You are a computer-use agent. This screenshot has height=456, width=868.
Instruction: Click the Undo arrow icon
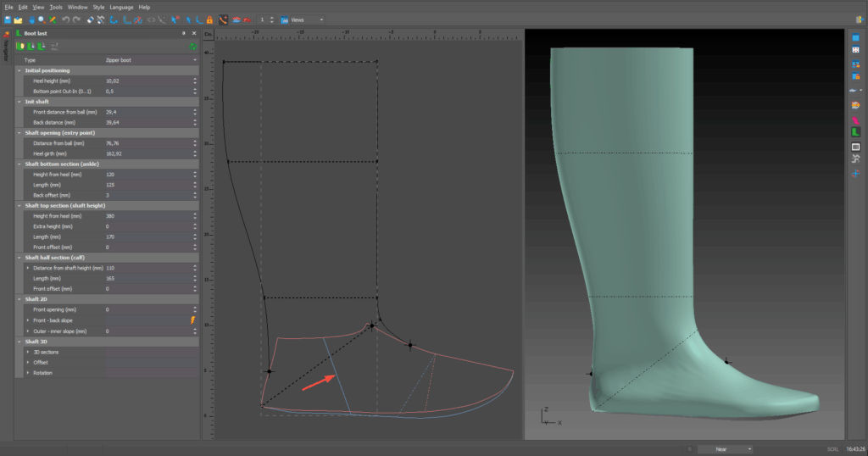pos(66,19)
